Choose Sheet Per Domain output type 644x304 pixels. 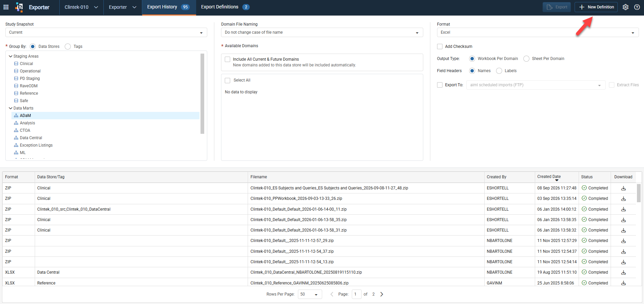[526, 59]
